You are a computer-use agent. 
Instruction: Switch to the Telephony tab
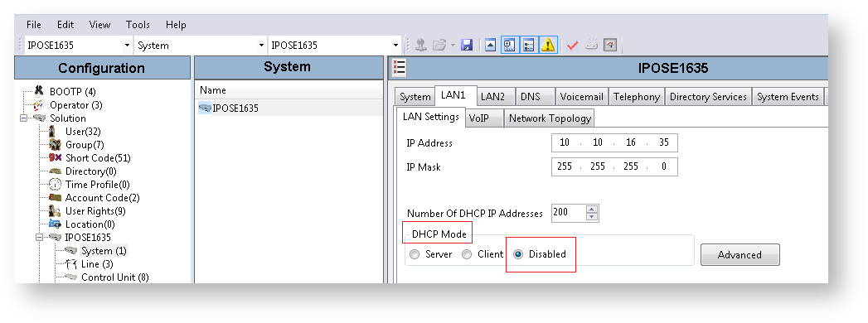pyautogui.click(x=637, y=97)
